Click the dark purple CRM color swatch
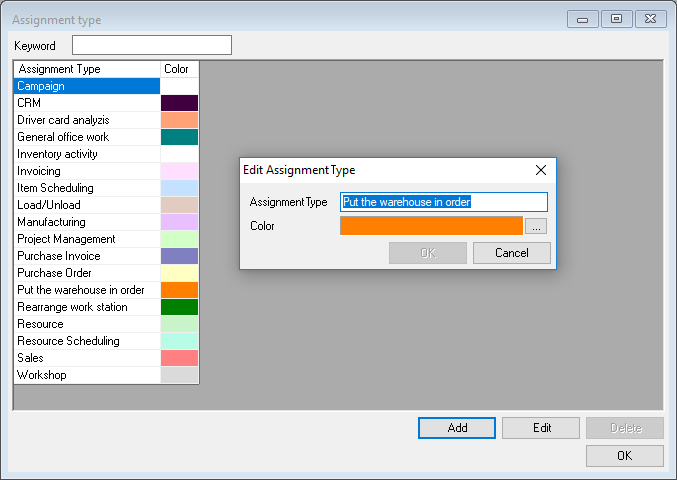This screenshot has height=480, width=677. point(179,103)
